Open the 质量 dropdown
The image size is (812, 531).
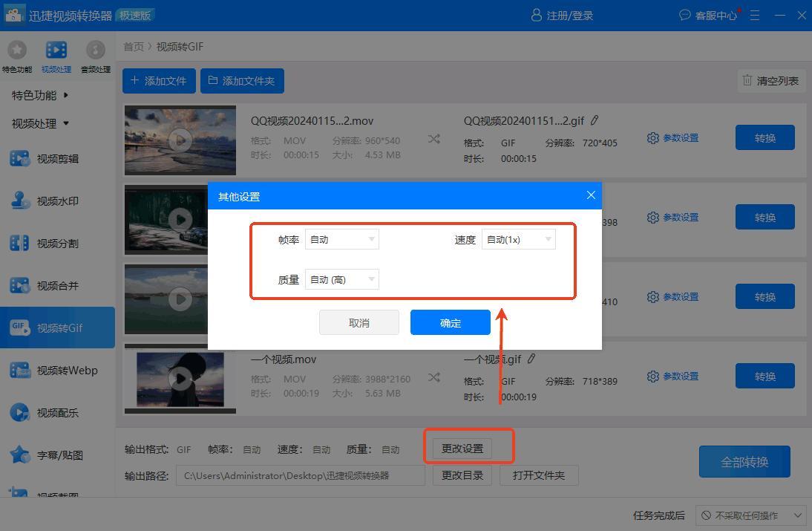342,279
